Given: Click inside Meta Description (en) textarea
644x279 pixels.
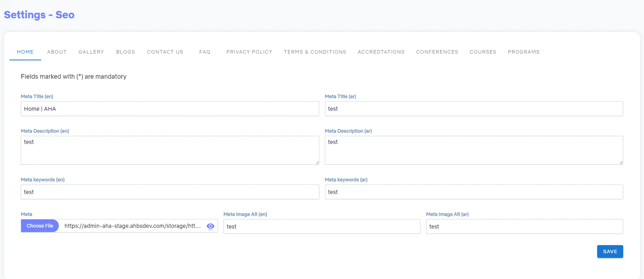Looking at the screenshot, I should (x=170, y=150).
